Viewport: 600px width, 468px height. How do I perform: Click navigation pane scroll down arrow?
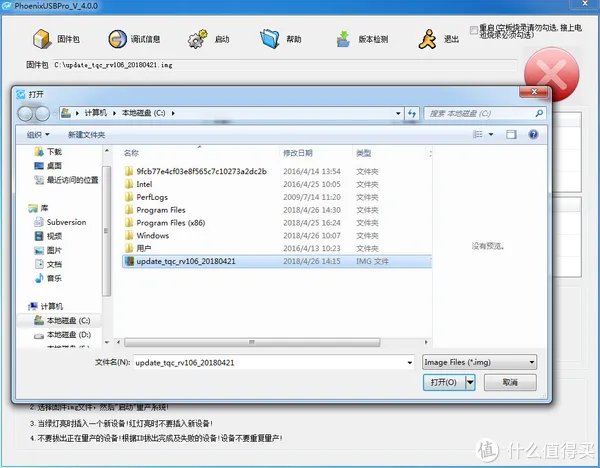point(107,342)
